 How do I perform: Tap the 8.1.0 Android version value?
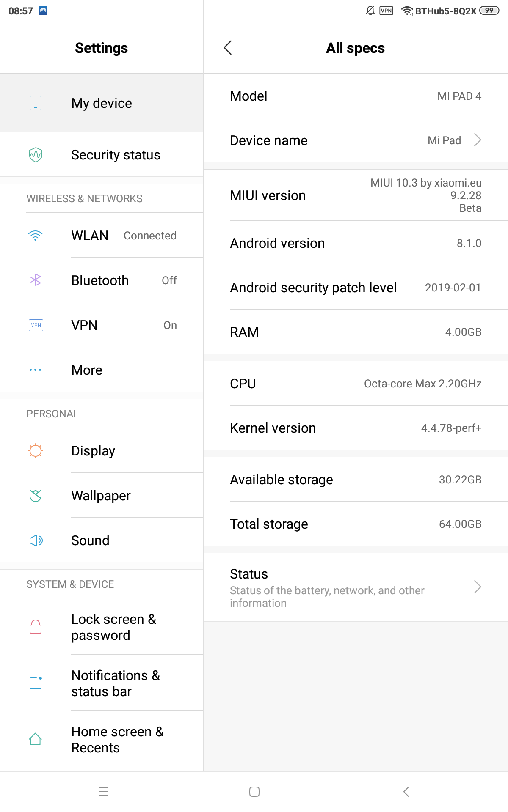(469, 243)
